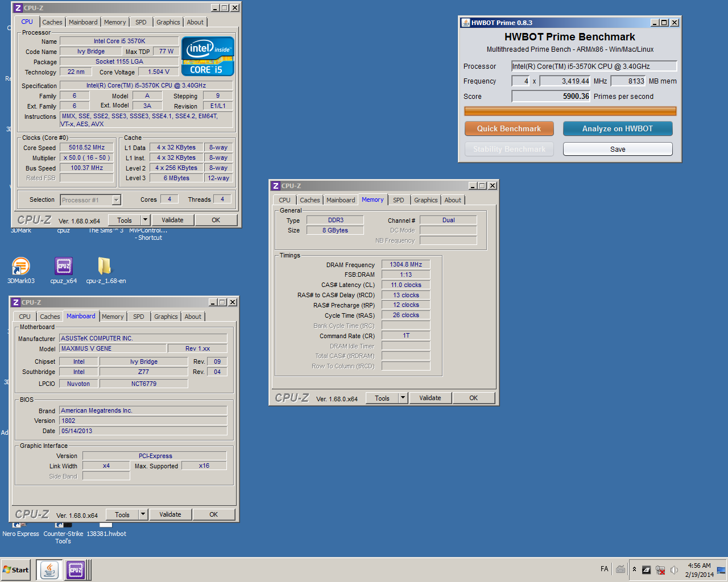This screenshot has height=582, width=728.
Task: Click the Score field showing 5900.36
Action: 551,96
